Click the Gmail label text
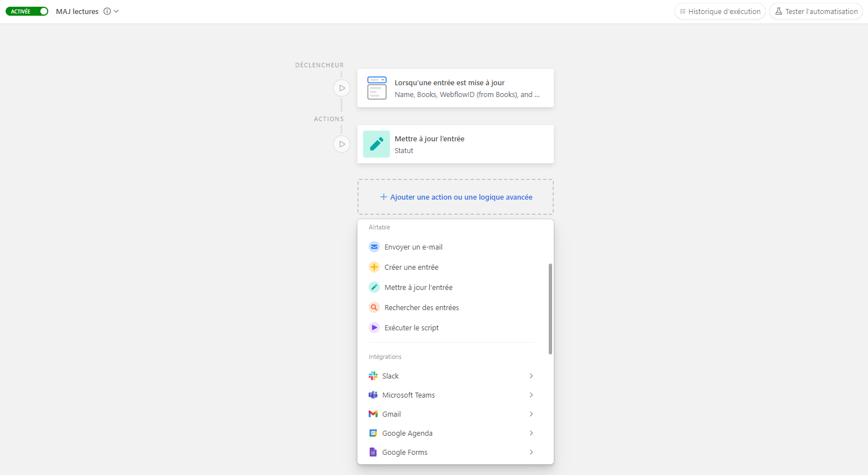This screenshot has width=868, height=475. 392,414
